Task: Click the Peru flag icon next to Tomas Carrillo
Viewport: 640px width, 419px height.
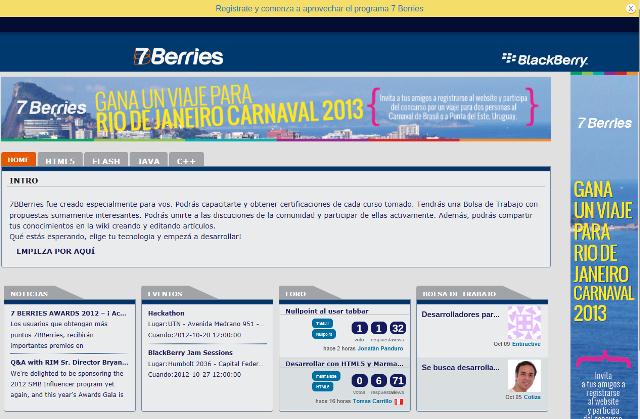Action: pyautogui.click(x=399, y=401)
